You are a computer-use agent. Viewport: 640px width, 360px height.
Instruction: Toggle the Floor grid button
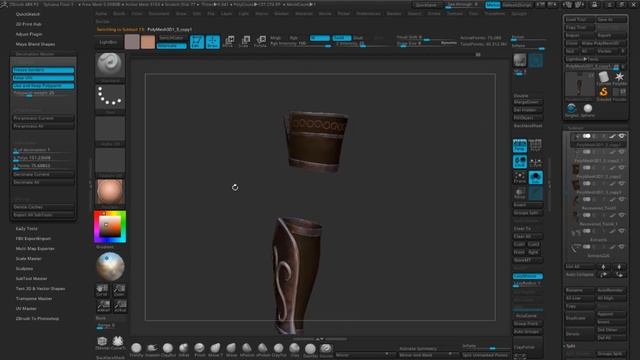(x=536, y=146)
